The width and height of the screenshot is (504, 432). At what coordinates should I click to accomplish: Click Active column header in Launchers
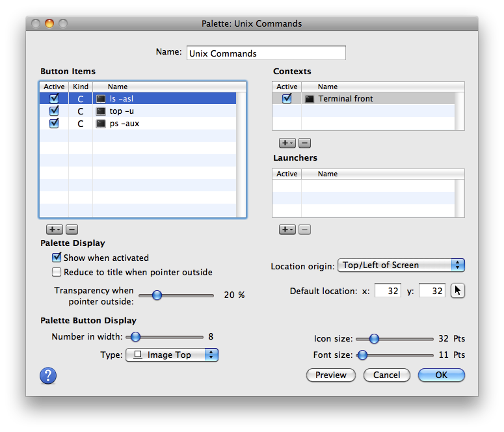(287, 174)
